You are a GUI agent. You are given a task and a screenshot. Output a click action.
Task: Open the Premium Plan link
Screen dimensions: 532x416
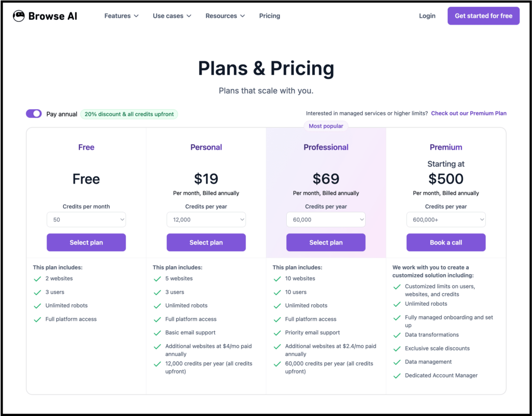(469, 113)
